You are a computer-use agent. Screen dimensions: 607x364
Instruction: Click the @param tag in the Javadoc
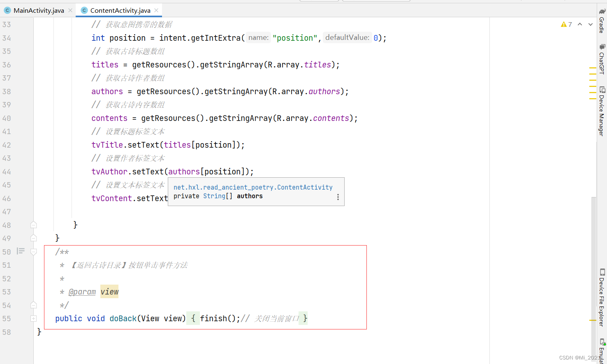(82, 292)
